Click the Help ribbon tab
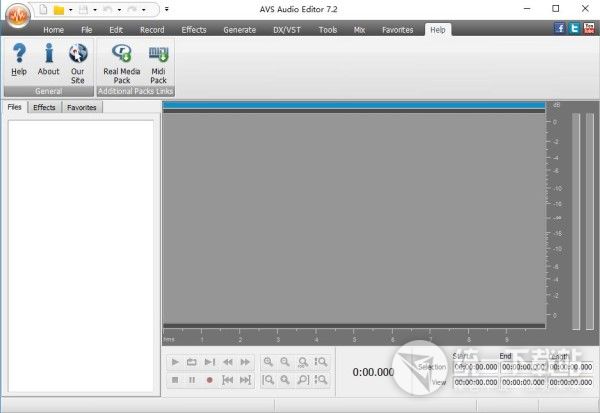Viewport: 600px width, 413px height. click(x=438, y=29)
